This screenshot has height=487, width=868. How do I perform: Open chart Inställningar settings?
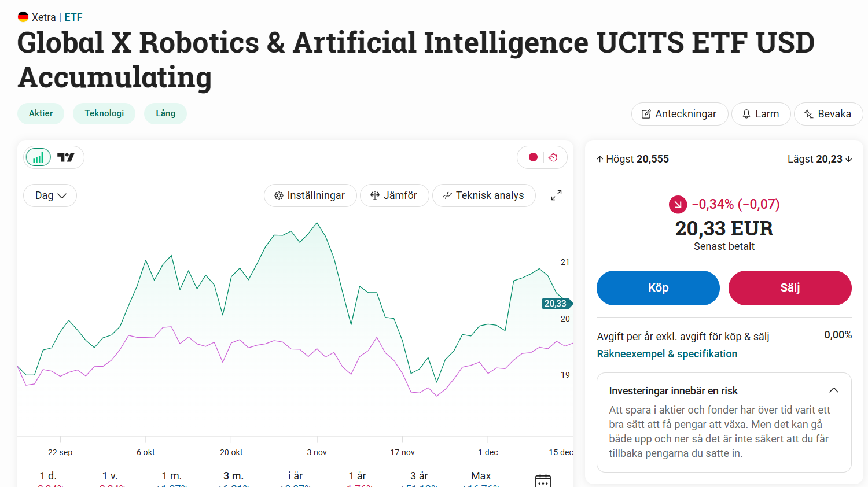(310, 195)
